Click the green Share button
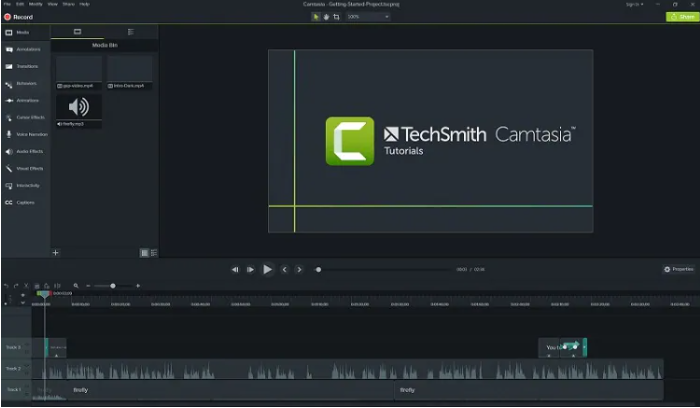Screen dimensions: 700x408 point(682,17)
